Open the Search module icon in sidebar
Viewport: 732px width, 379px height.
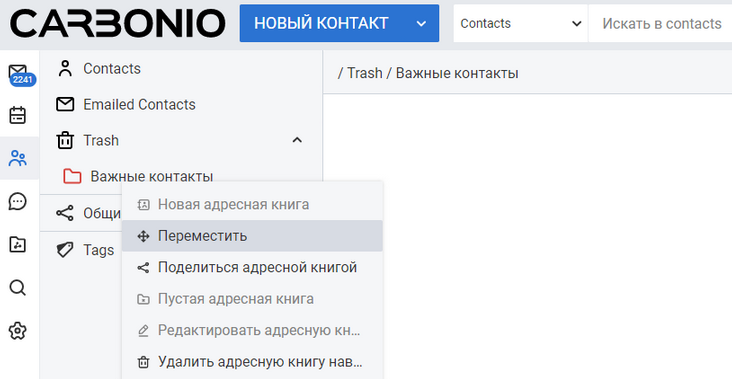[x=18, y=288]
